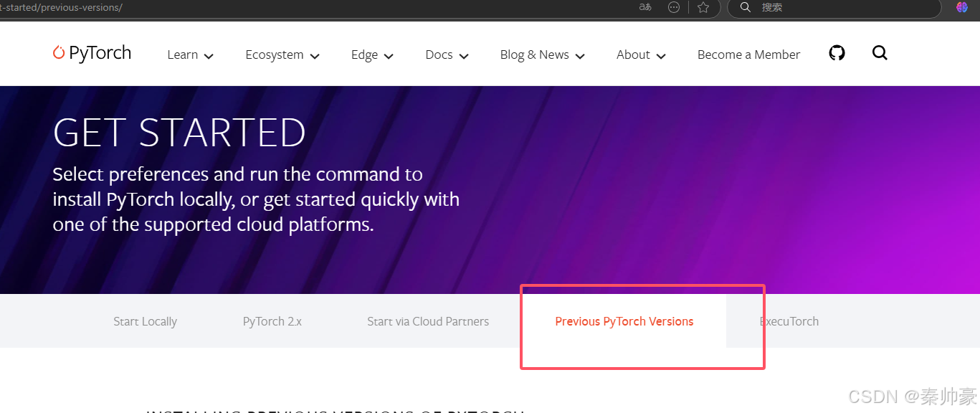Image resolution: width=980 pixels, height=413 pixels.
Task: Select the PyTorch 2.x tab
Action: (x=272, y=321)
